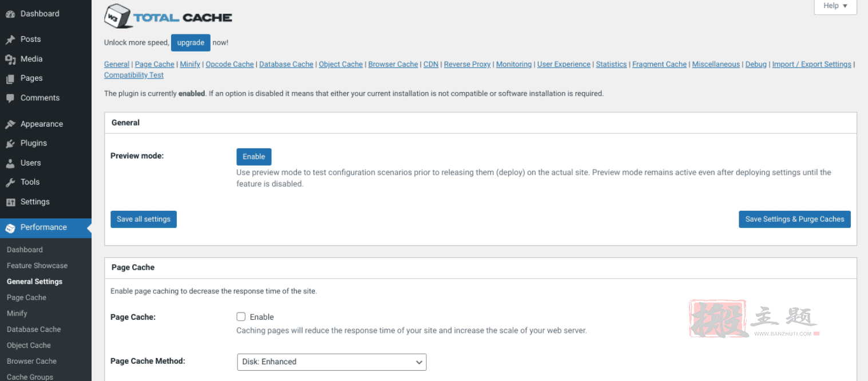This screenshot has height=381, width=868.
Task: Open Browser Cache submenu item
Action: tap(31, 362)
